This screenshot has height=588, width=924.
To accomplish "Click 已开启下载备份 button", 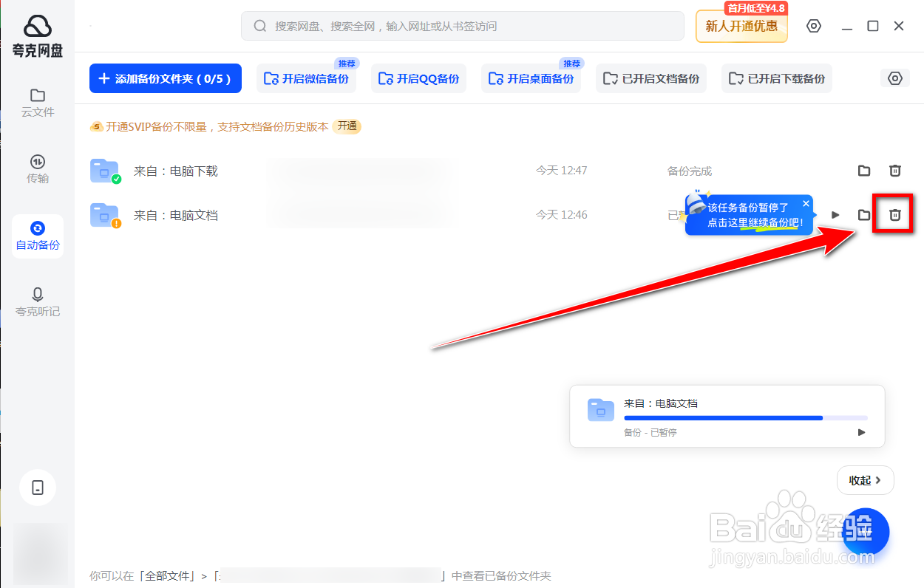I will [x=777, y=78].
